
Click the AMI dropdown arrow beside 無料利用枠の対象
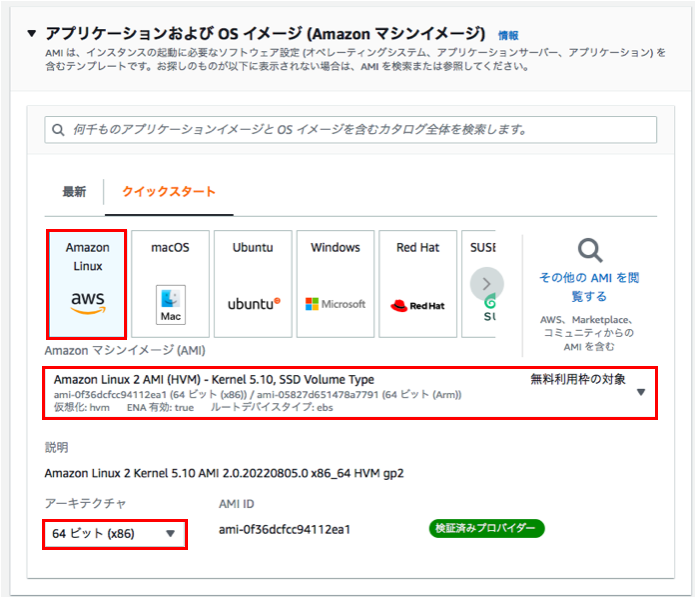640,392
